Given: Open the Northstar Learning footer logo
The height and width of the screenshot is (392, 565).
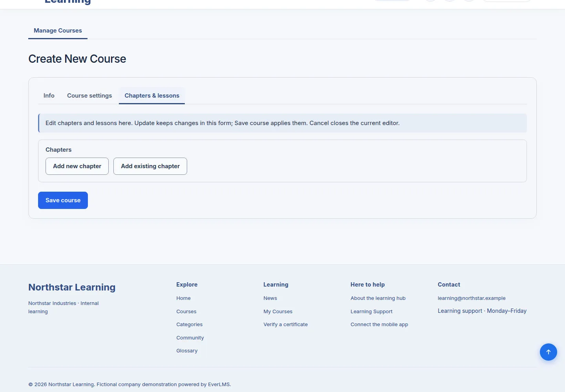Looking at the screenshot, I should (x=72, y=287).
